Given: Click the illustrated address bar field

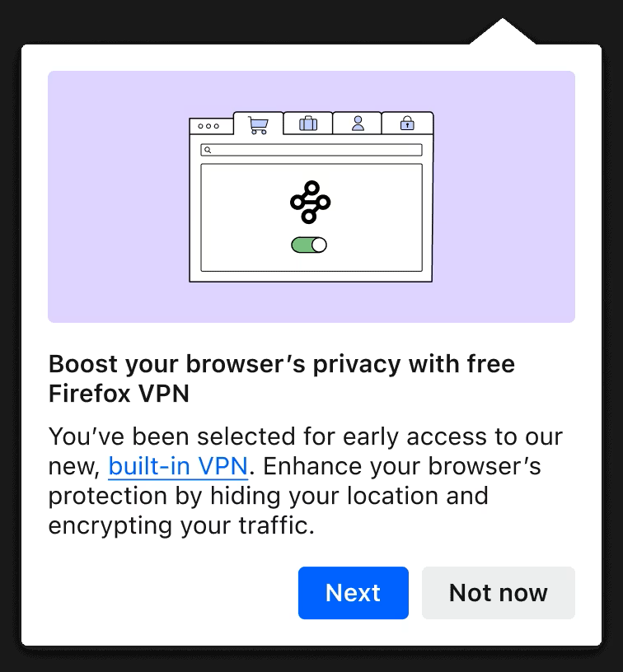Looking at the screenshot, I should 311,150.
